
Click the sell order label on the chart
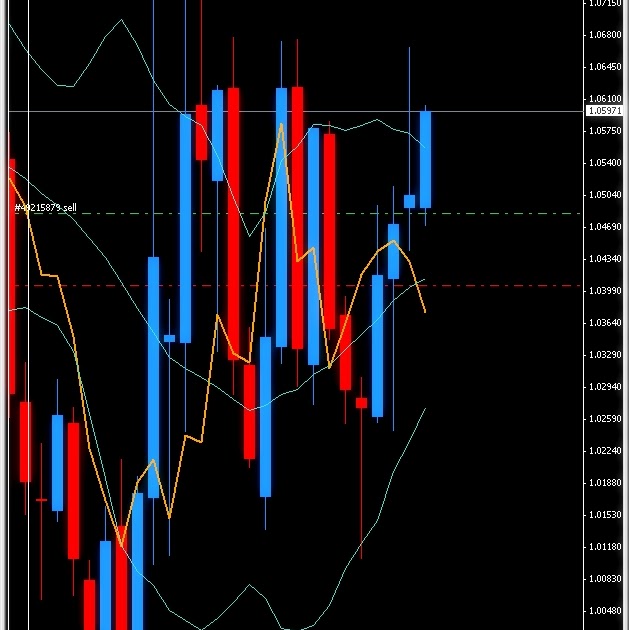pos(45,208)
